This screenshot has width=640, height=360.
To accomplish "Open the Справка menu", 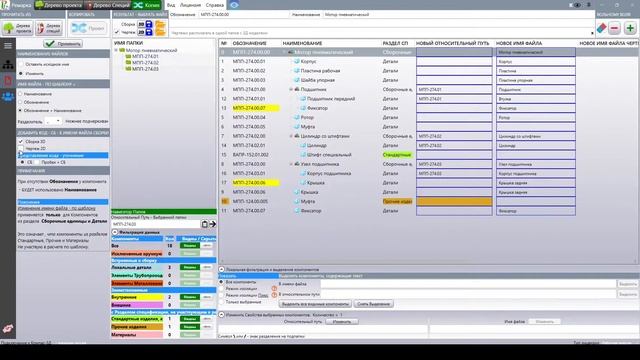I will pyautogui.click(x=215, y=5).
